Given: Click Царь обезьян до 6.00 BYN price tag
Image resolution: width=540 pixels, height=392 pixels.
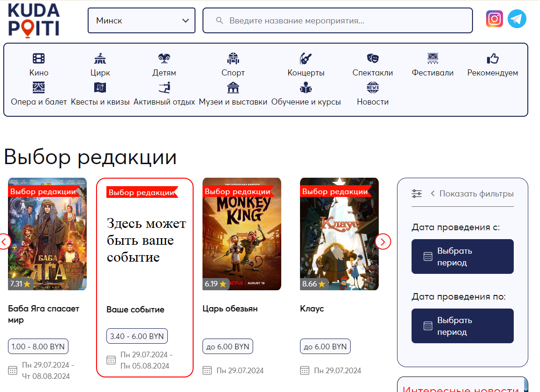Looking at the screenshot, I should (228, 347).
